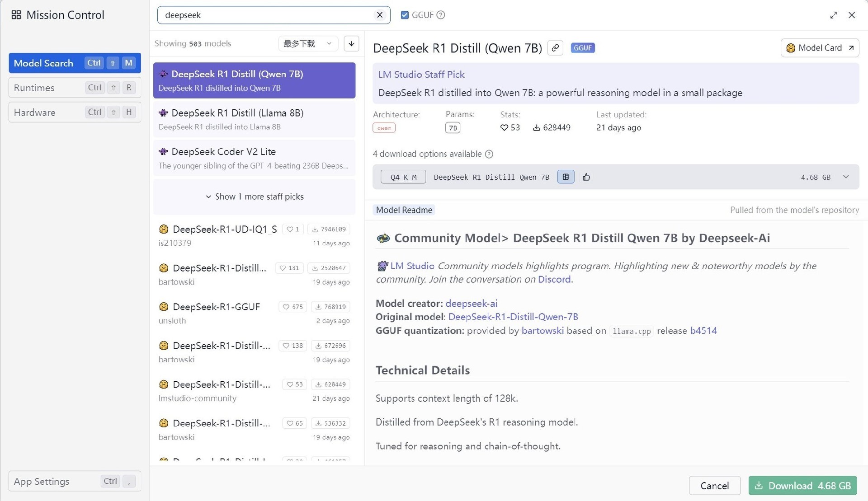Click the Hugging Face icon next to DeepSeek-R1-GGUF
Screen dimensions: 868x501
[164, 307]
